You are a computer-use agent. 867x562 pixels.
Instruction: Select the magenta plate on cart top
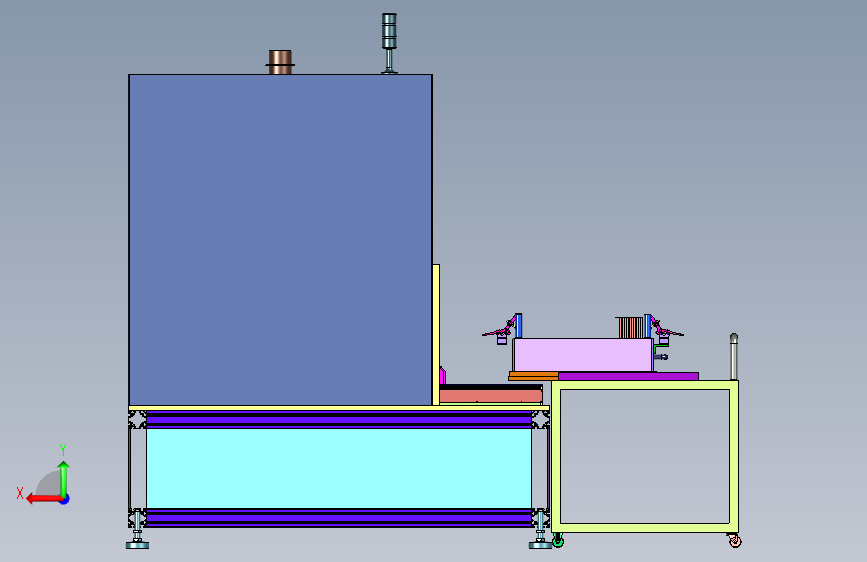pyautogui.click(x=629, y=376)
